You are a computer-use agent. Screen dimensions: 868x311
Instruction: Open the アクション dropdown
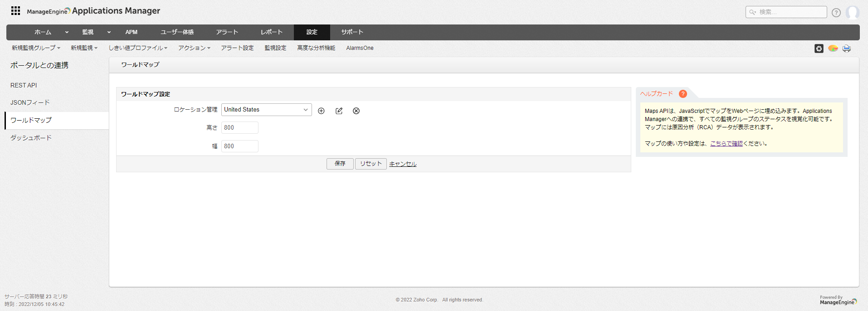194,48
